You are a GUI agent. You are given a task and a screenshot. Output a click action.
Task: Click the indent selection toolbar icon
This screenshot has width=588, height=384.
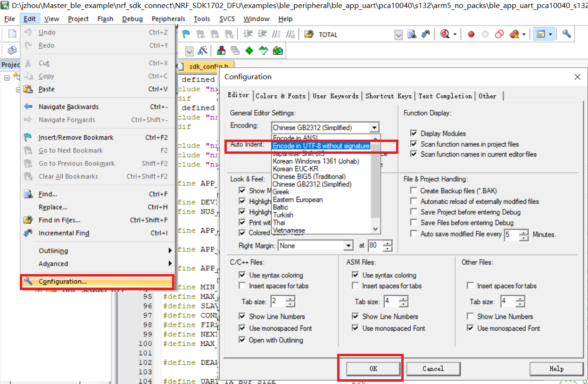248,34
